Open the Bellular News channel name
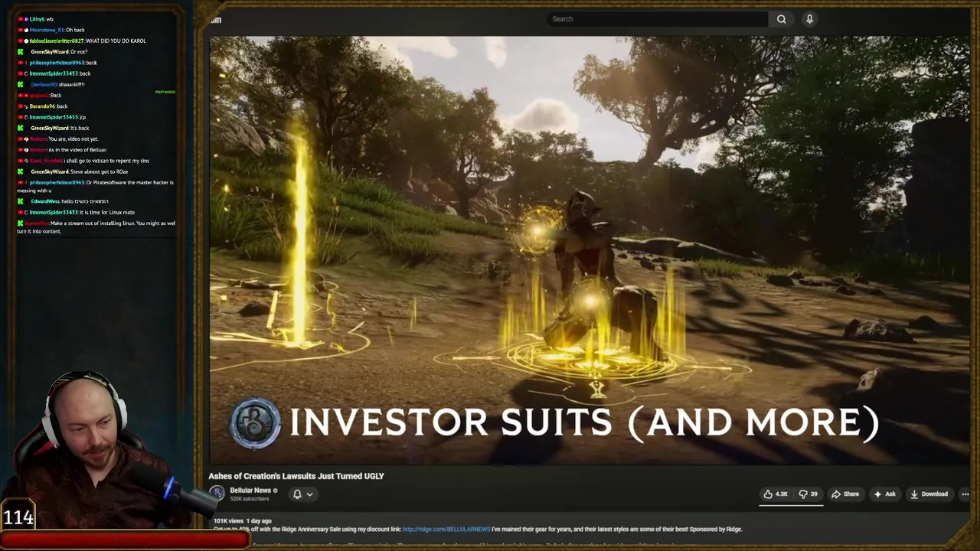This screenshot has height=551, width=980. click(250, 491)
